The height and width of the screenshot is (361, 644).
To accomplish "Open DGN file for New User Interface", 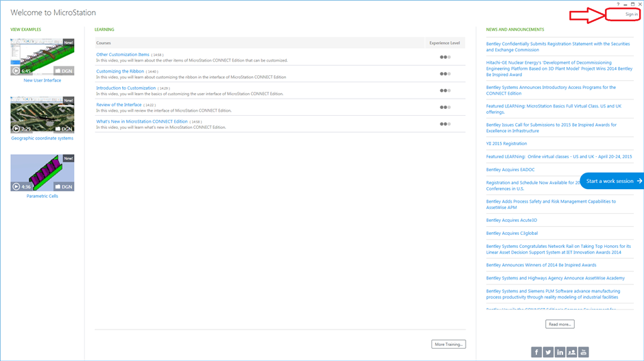I will click(63, 71).
